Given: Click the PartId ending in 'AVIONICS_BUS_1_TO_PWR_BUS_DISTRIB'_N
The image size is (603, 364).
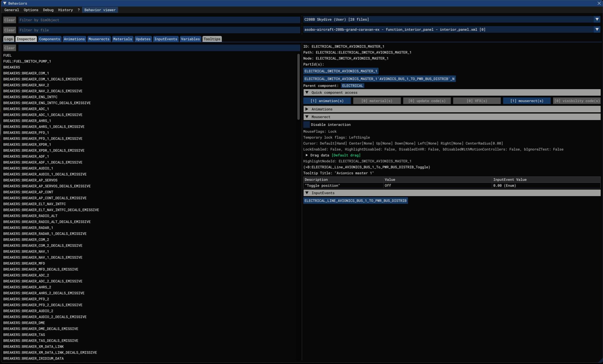Looking at the screenshot, I should pos(379,79).
